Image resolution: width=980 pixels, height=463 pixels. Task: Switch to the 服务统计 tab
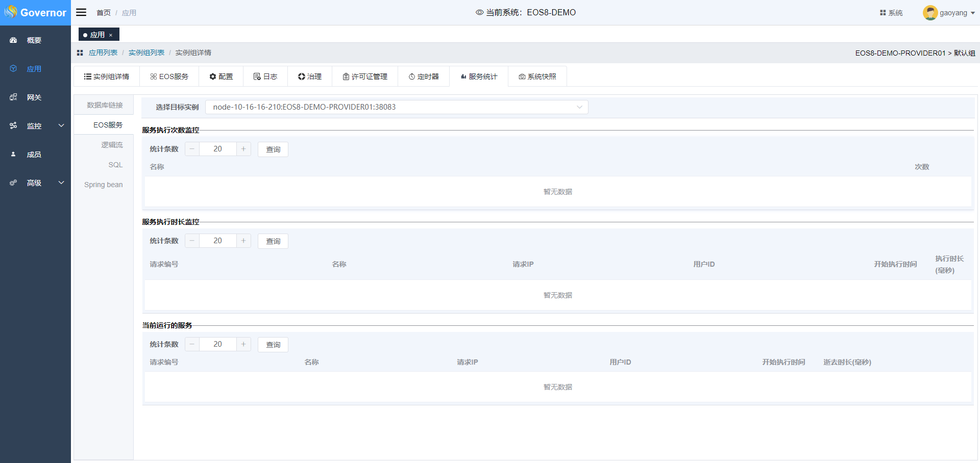(x=478, y=76)
